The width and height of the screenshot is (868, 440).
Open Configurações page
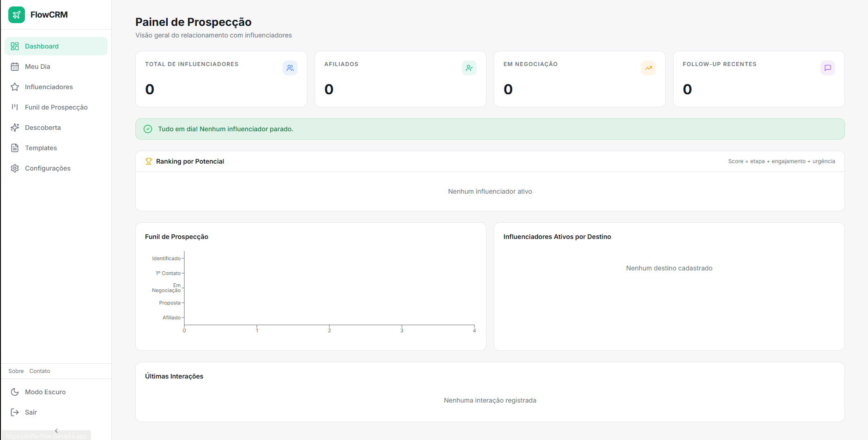(x=56, y=168)
